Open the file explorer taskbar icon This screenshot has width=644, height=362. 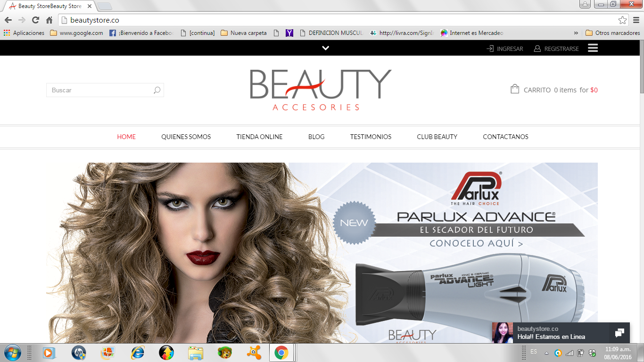[196, 353]
